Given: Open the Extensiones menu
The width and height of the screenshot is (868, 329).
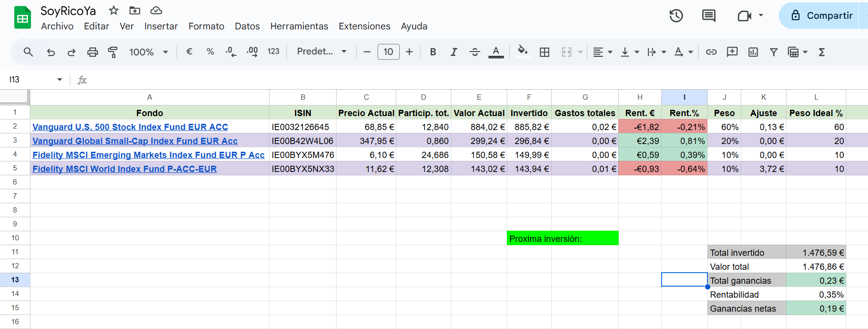Looking at the screenshot, I should pyautogui.click(x=365, y=26).
